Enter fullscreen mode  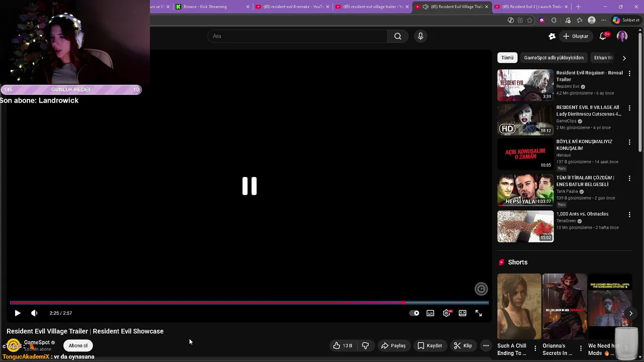(478, 313)
